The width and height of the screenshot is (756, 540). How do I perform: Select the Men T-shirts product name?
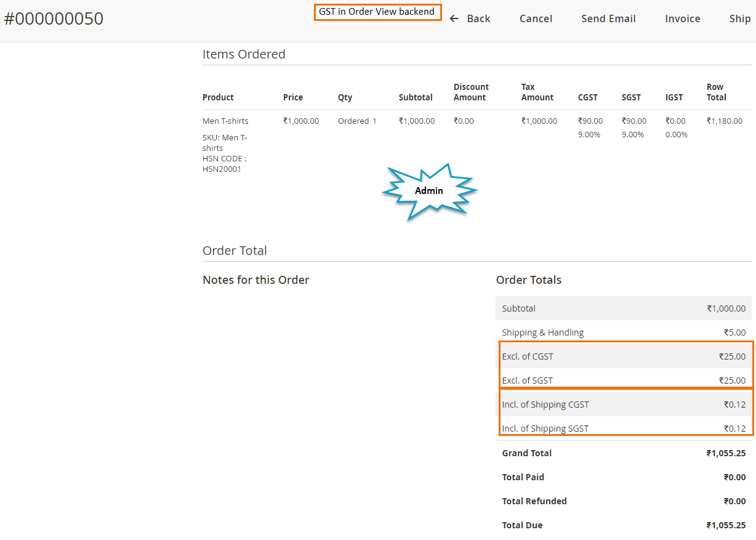[x=225, y=121]
